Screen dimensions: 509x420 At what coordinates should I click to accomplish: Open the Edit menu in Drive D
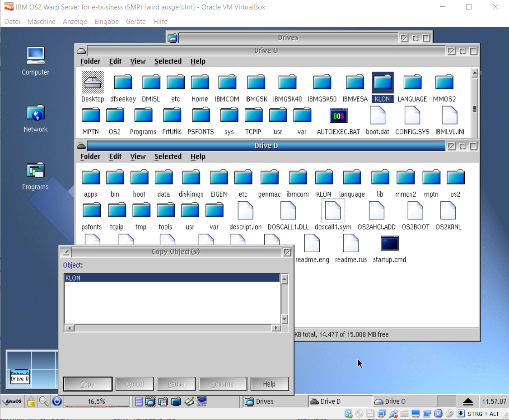click(115, 157)
